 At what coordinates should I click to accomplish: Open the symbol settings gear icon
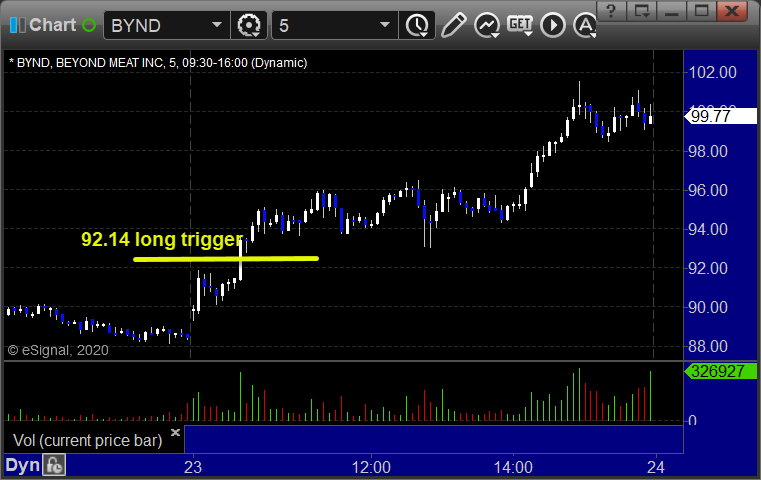[249, 25]
